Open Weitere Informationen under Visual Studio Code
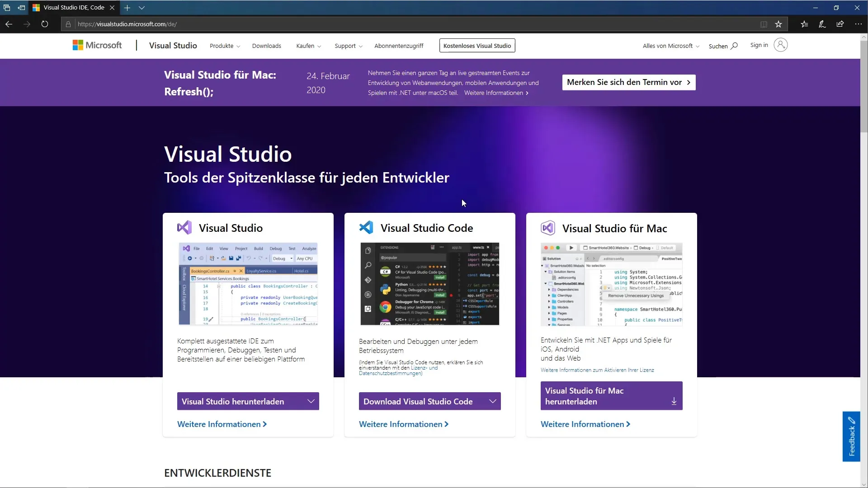 tap(404, 424)
